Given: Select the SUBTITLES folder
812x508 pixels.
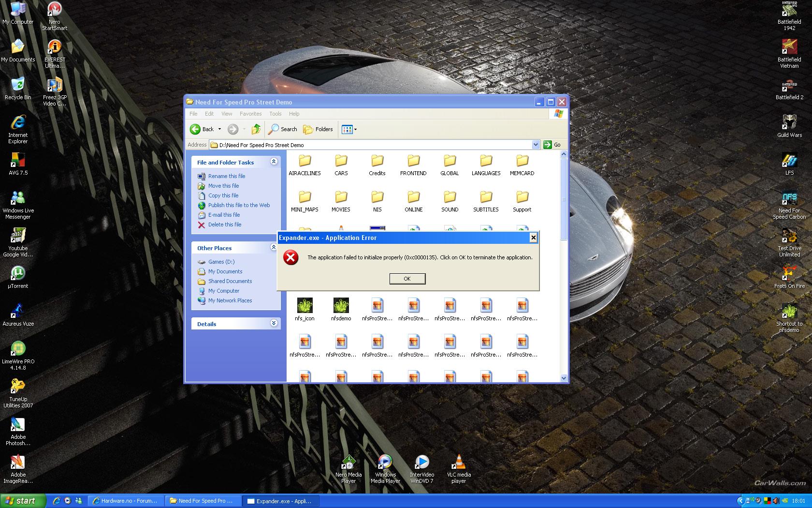Looking at the screenshot, I should point(486,201).
